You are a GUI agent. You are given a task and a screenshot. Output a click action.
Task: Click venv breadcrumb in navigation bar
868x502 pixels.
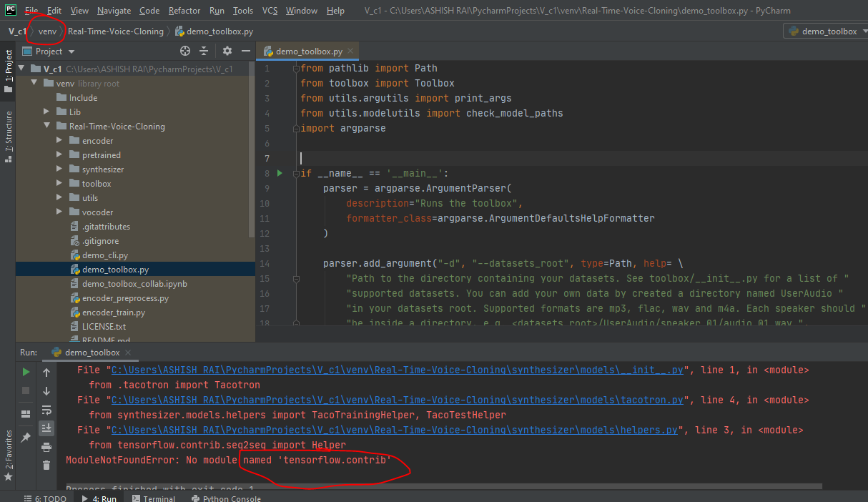pos(47,31)
